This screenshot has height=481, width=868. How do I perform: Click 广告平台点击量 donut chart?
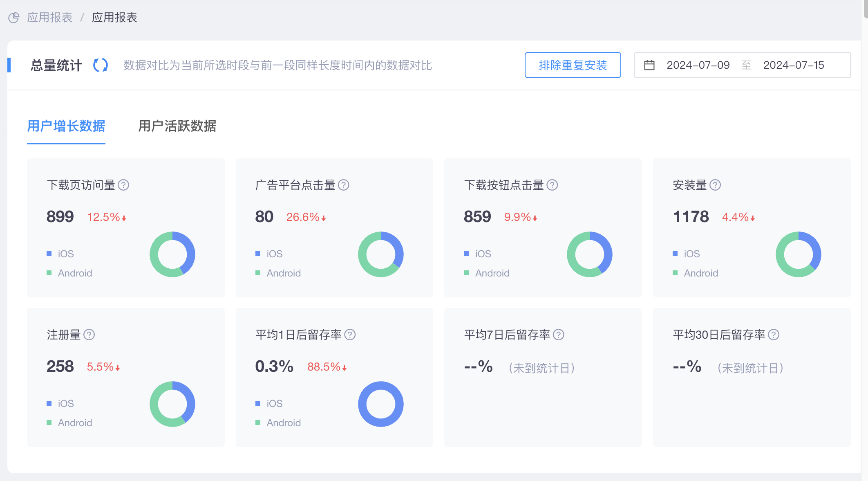pos(381,254)
